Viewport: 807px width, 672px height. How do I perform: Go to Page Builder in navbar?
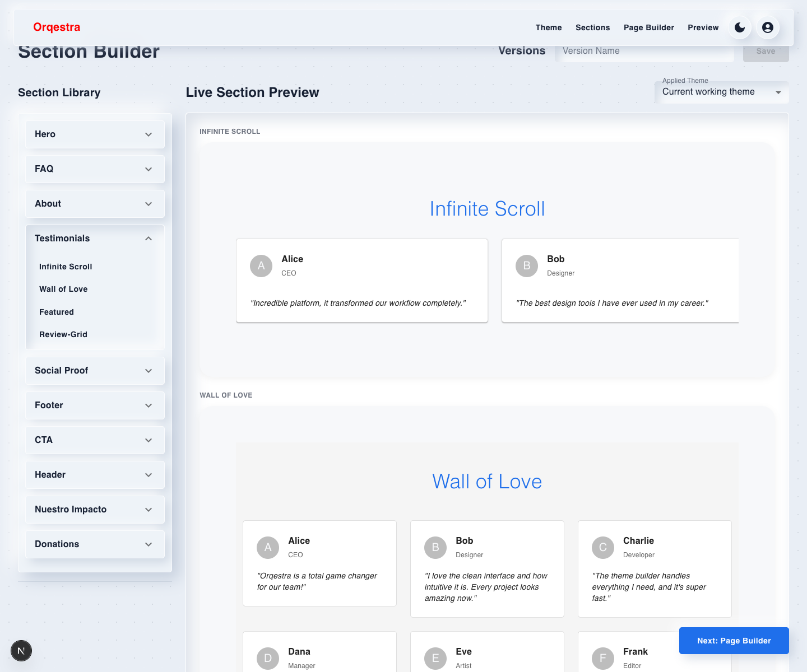click(x=649, y=27)
